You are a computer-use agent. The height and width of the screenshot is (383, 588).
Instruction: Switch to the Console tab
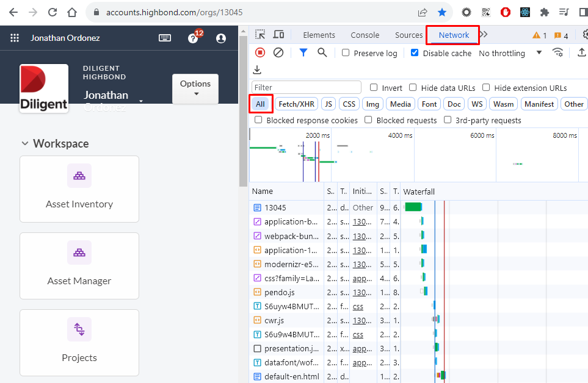[x=365, y=35]
